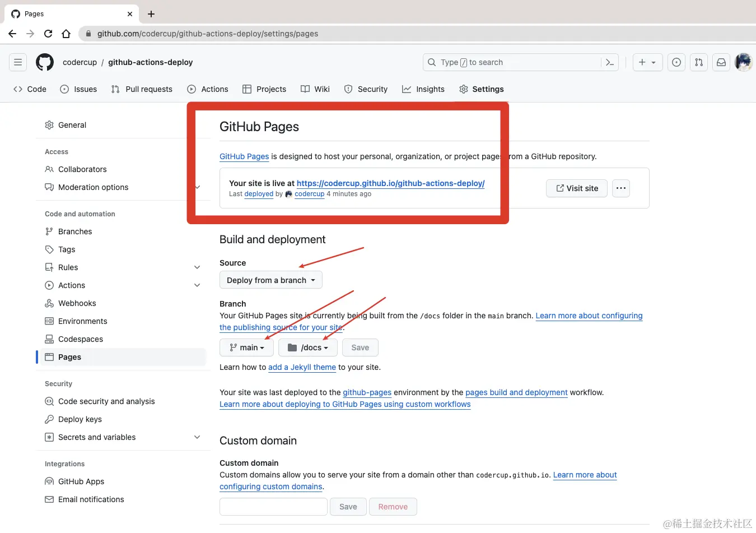Screen dimensions: 756x533
Task: Open Create new plus dropdown
Action: pos(647,62)
